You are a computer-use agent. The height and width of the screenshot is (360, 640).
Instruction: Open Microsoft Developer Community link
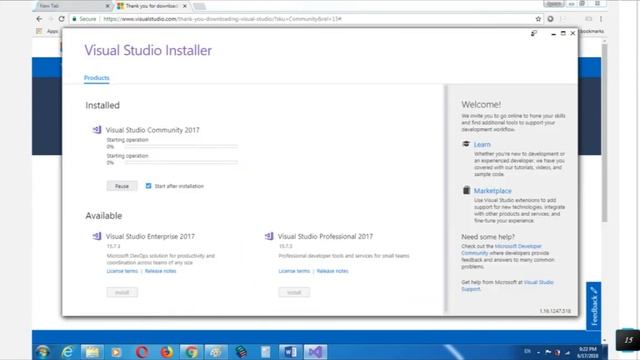pyautogui.click(x=502, y=249)
